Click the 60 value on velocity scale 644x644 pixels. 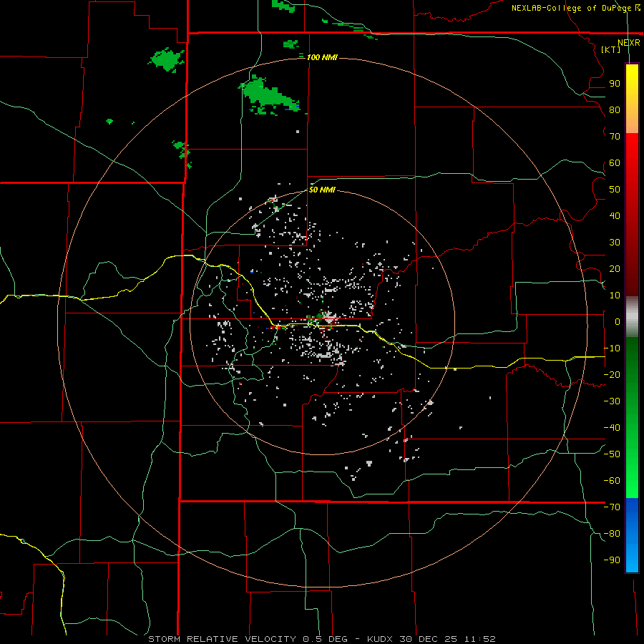(x=615, y=163)
